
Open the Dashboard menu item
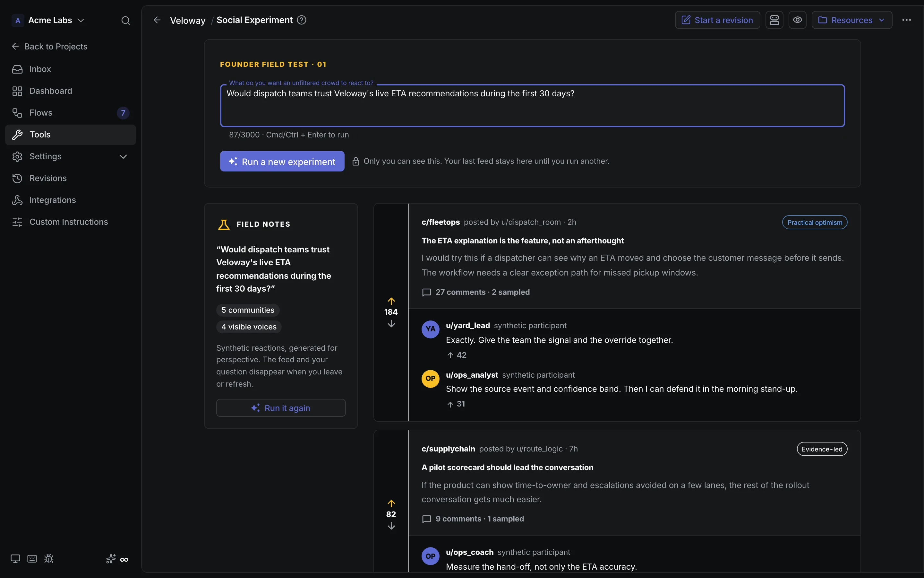coord(71,91)
